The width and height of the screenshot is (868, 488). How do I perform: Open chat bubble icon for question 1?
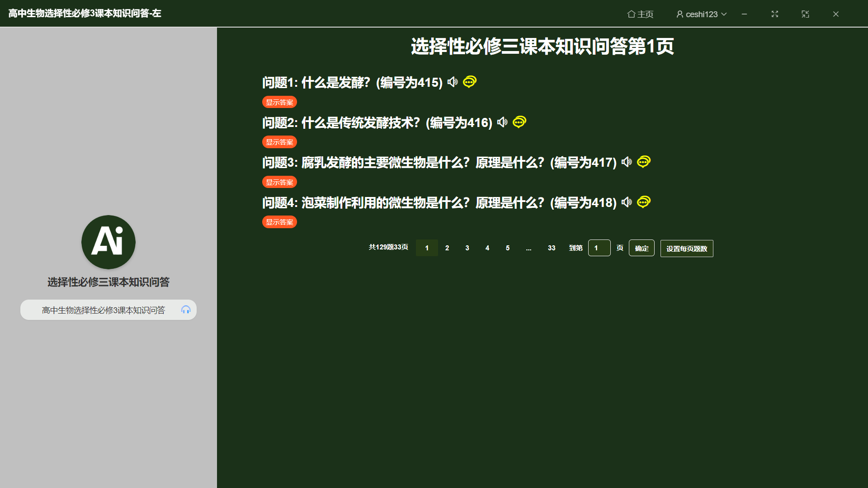[x=470, y=82]
